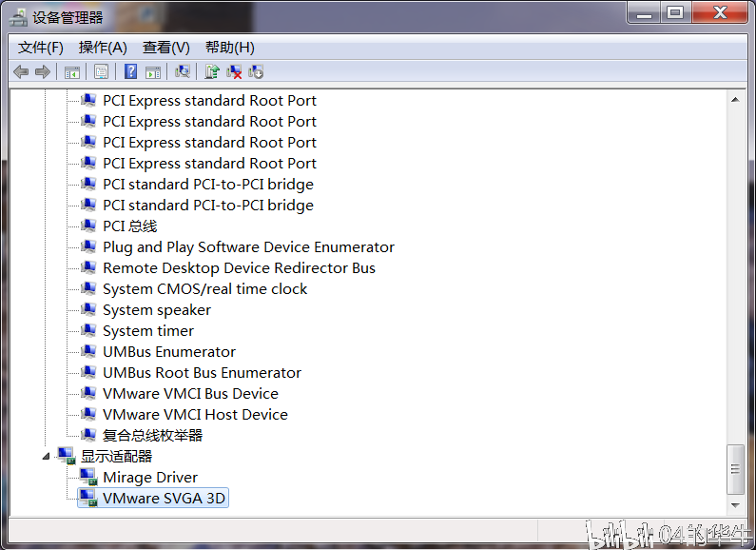Open Properties from the toolbar sheet icon
This screenshot has height=550, width=756.
tap(101, 72)
